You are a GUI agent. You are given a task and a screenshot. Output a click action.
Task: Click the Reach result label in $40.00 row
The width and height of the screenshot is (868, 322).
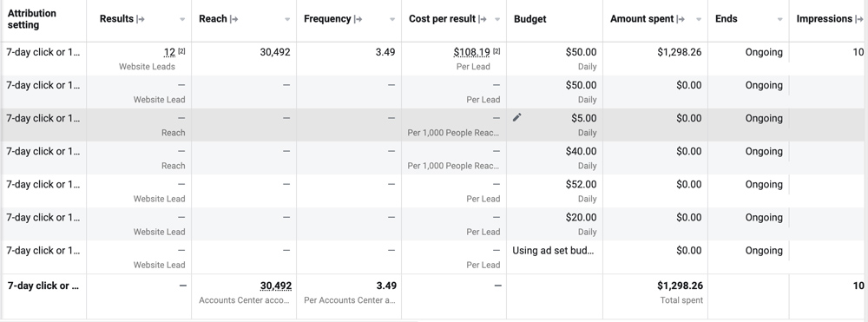pyautogui.click(x=174, y=166)
